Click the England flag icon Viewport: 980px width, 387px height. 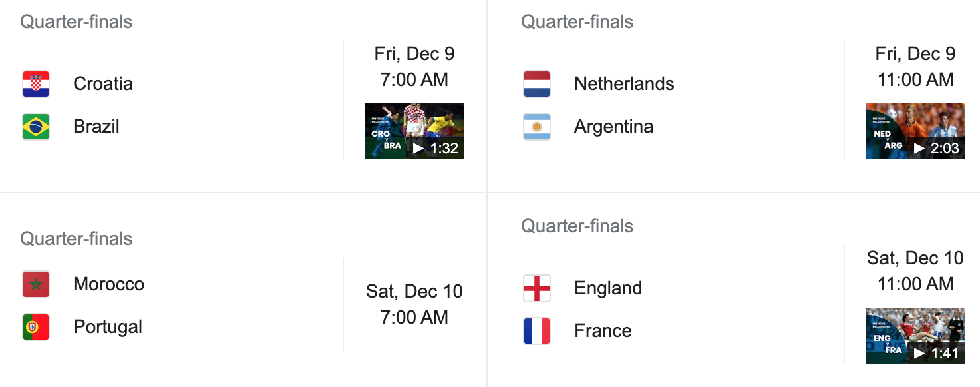[537, 288]
